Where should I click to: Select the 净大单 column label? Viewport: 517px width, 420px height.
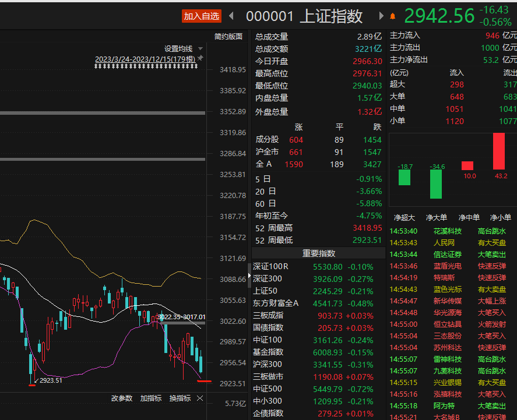(436, 218)
